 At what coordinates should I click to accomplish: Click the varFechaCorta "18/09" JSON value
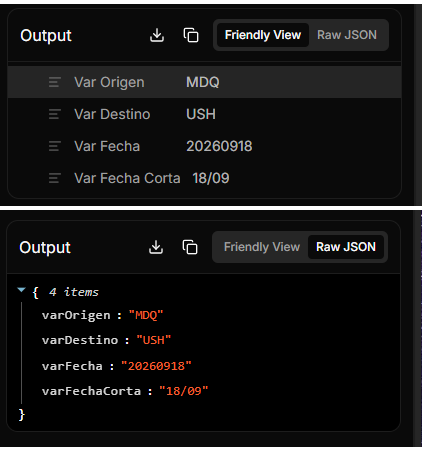pos(184,391)
